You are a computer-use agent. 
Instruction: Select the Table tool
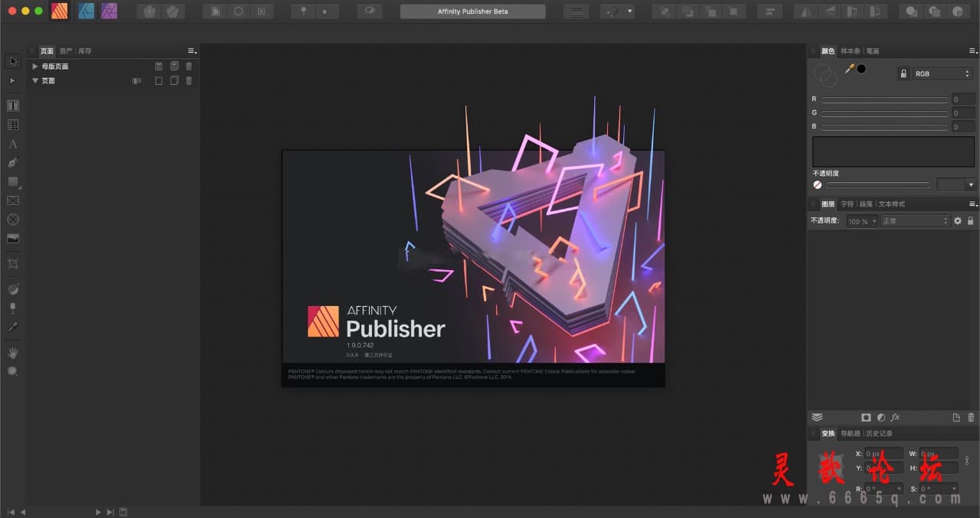13,125
